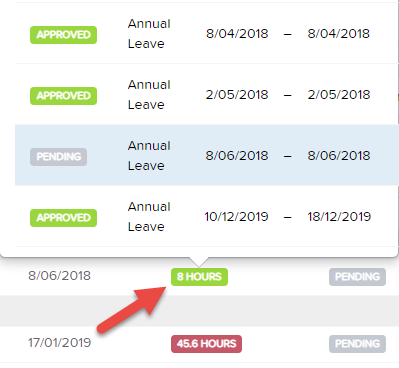The height and width of the screenshot is (368, 399).
Task: Click PENDING badge in 8/06/2018 popup row
Action: (58, 157)
